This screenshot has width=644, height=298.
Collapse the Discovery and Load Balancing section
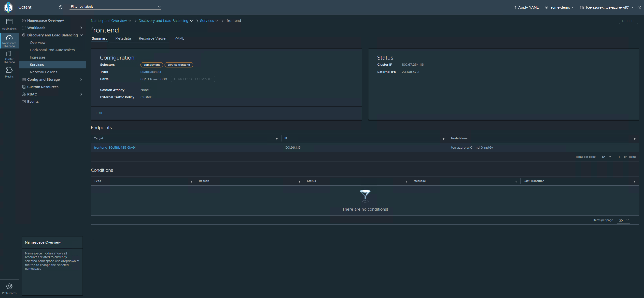[x=81, y=35]
